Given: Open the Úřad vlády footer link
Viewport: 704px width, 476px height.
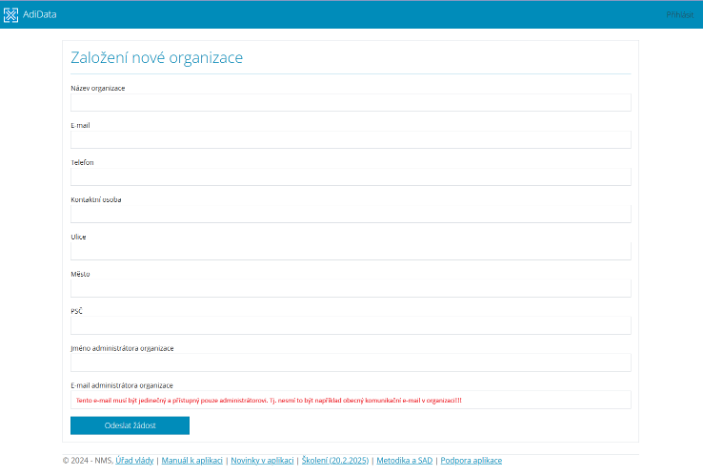Looking at the screenshot, I should pos(134,461).
